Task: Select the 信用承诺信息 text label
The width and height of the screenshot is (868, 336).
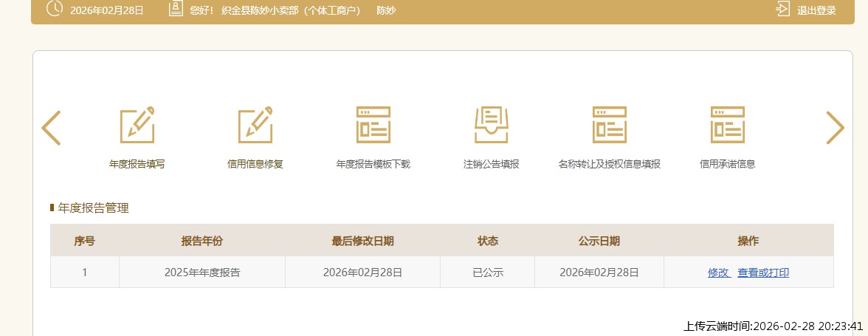Action: coord(728,165)
